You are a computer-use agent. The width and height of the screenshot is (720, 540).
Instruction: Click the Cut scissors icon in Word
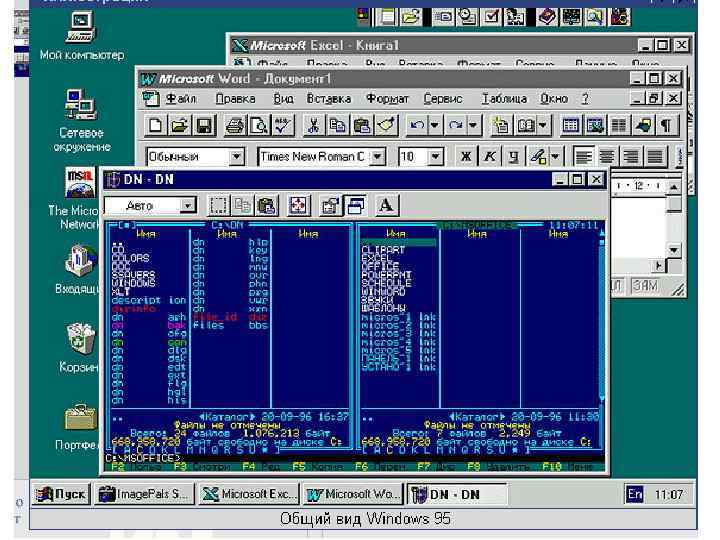(314, 125)
